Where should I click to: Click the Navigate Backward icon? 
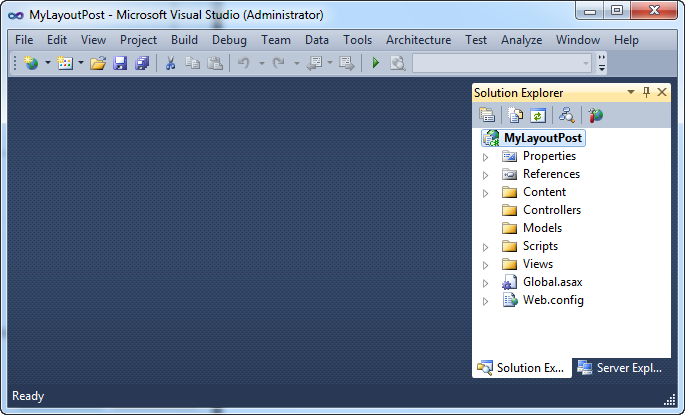315,63
